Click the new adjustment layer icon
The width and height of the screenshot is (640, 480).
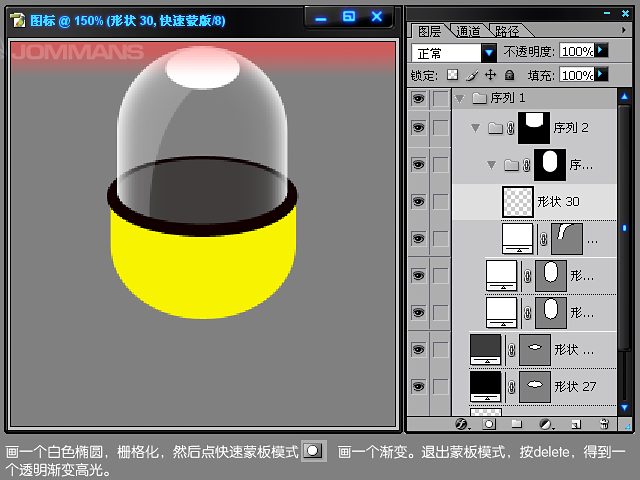pyautogui.click(x=545, y=424)
